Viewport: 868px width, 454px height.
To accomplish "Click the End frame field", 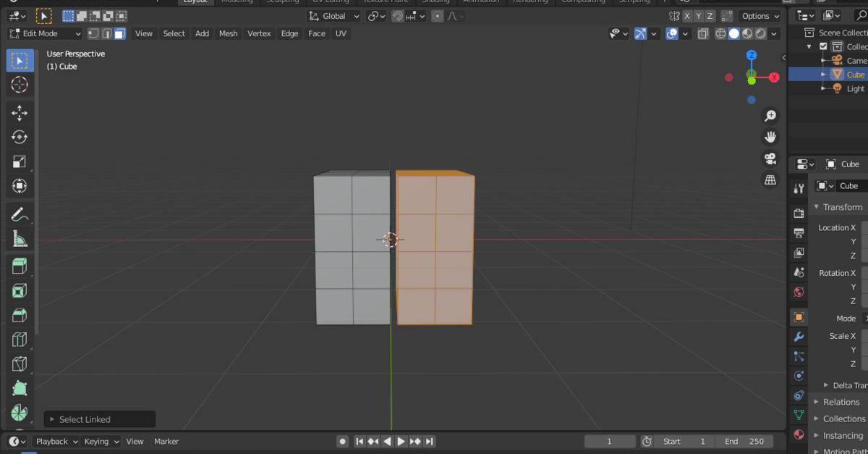I will (744, 442).
